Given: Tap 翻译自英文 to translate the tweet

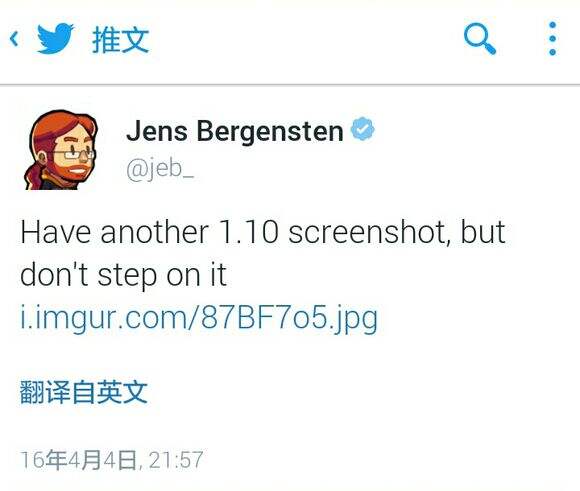Looking at the screenshot, I should point(84,391).
